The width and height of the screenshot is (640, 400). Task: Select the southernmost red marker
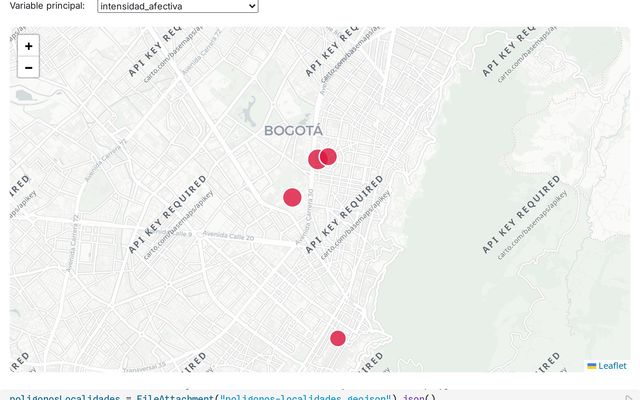[x=338, y=338]
